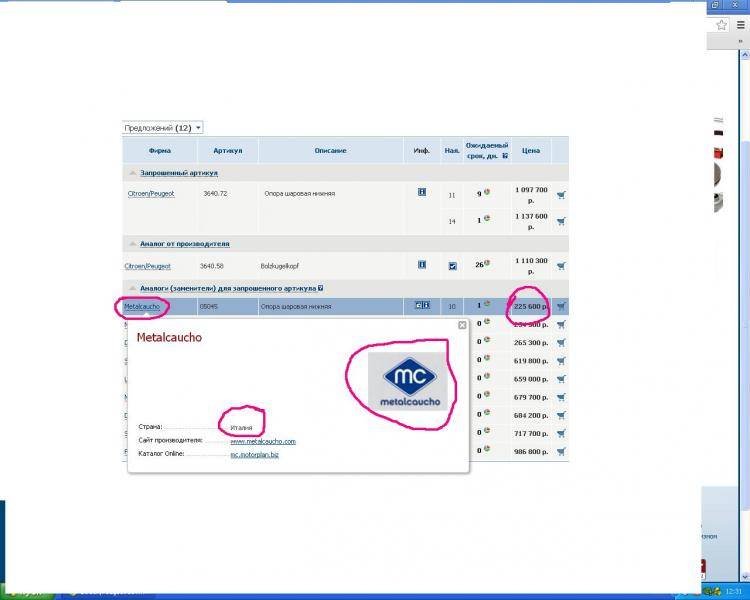Click the Metalcaucho brand link in table
Screen dimensions: 750x600
[x=142, y=306]
